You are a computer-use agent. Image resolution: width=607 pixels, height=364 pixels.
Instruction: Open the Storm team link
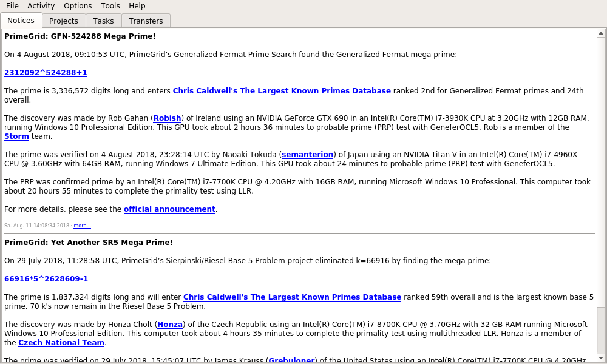pos(16,136)
